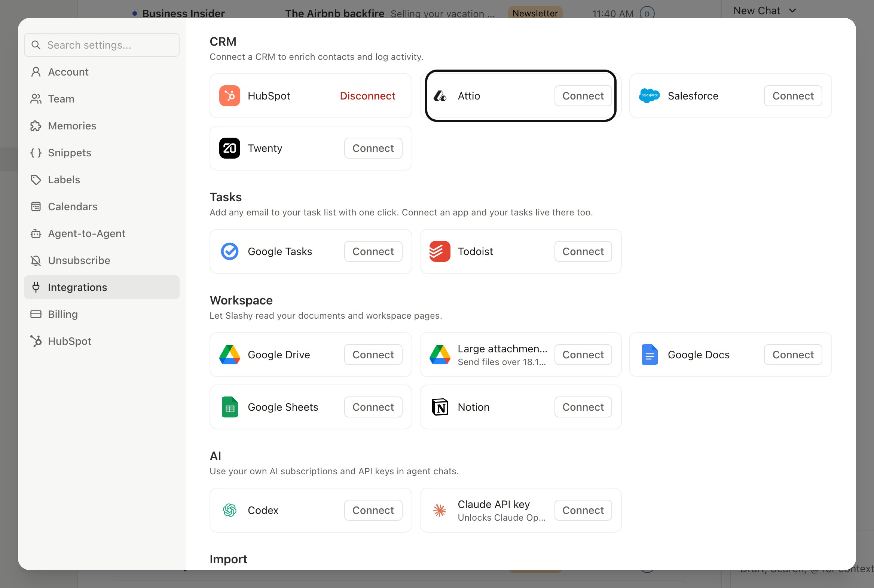Connect Notion workspace
Image resolution: width=874 pixels, height=588 pixels.
point(583,407)
